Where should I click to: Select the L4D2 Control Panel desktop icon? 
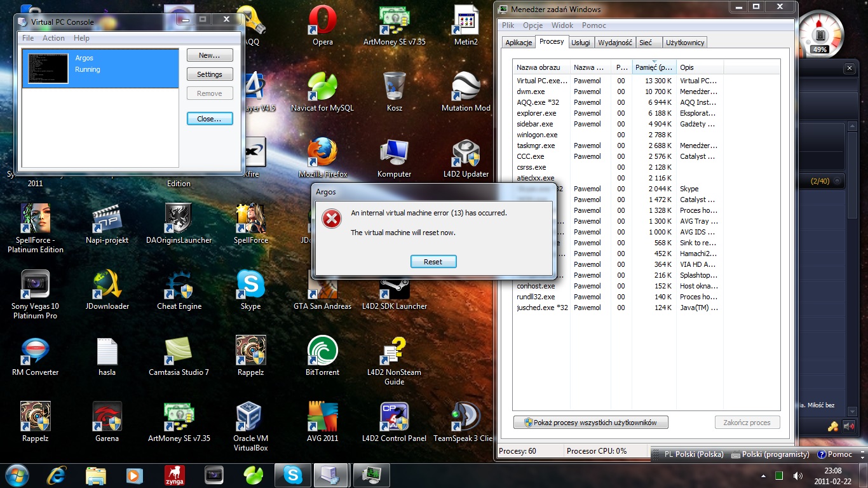(x=394, y=422)
